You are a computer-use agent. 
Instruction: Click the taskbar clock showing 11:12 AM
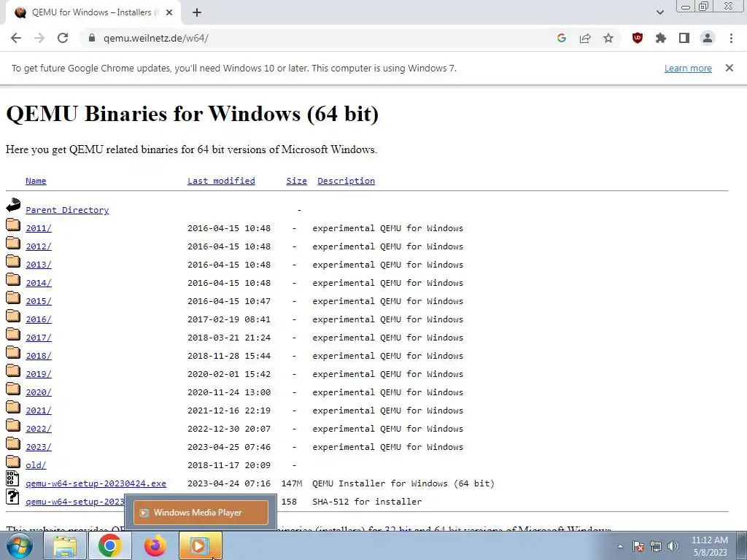pos(710,546)
